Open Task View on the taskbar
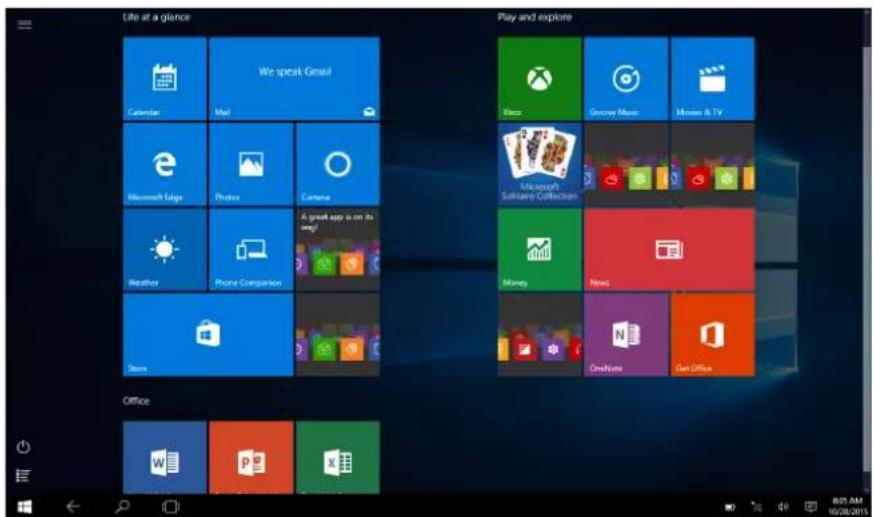This screenshot has width=873, height=517. (x=169, y=506)
